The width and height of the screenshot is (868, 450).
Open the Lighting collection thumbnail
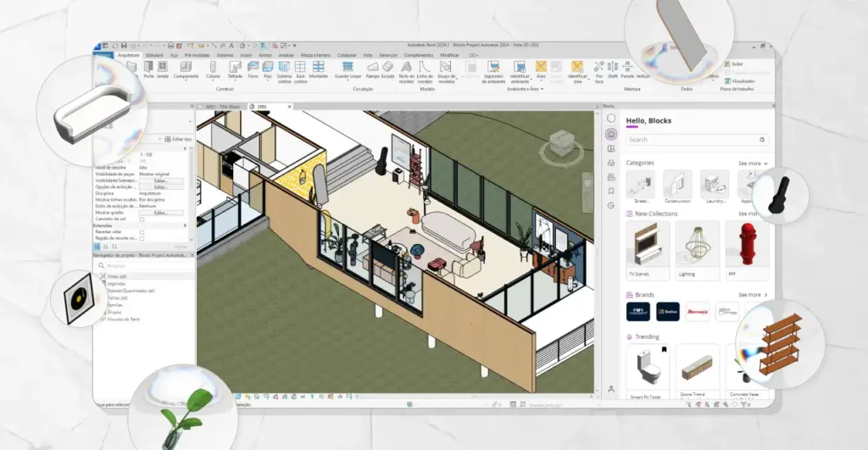(x=698, y=250)
